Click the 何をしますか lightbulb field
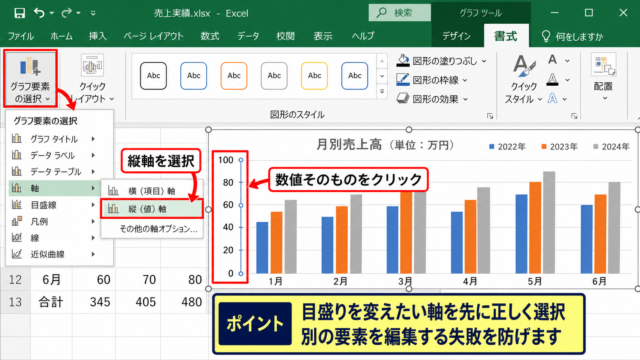The width and height of the screenshot is (640, 360). (571, 36)
